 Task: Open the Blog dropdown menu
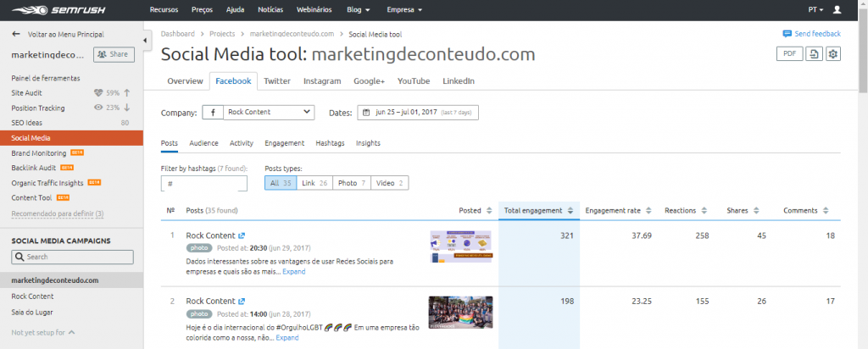tap(359, 10)
